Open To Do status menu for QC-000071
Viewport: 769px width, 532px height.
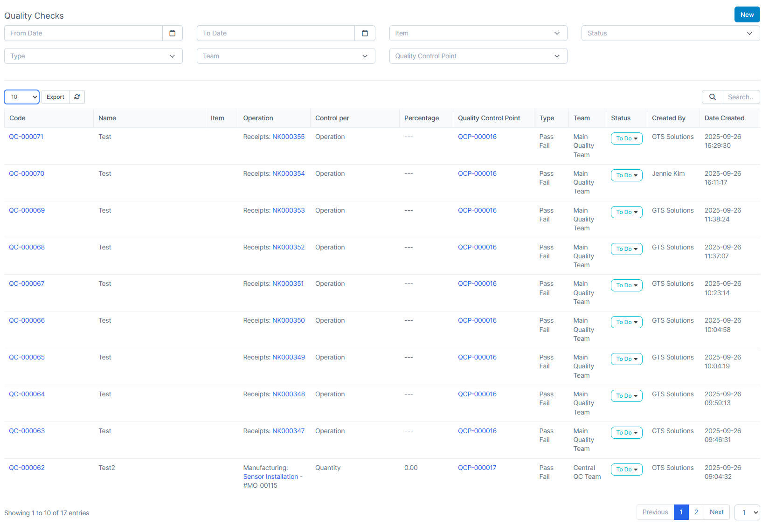(626, 138)
